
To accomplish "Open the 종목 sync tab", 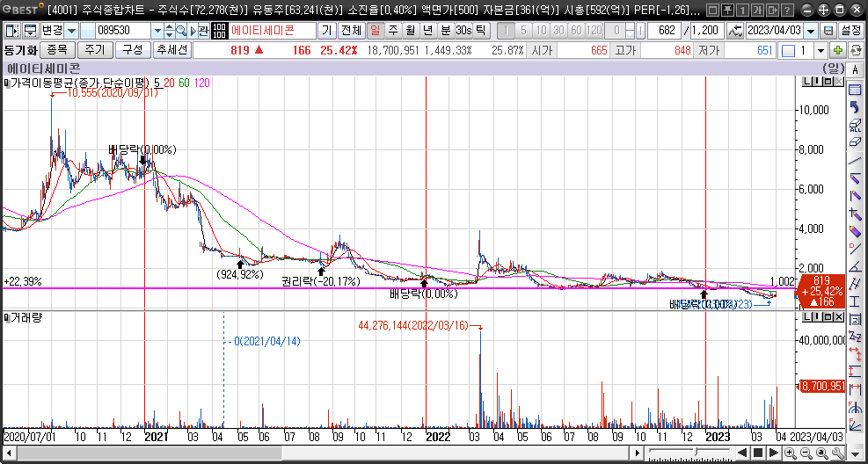I will (57, 50).
